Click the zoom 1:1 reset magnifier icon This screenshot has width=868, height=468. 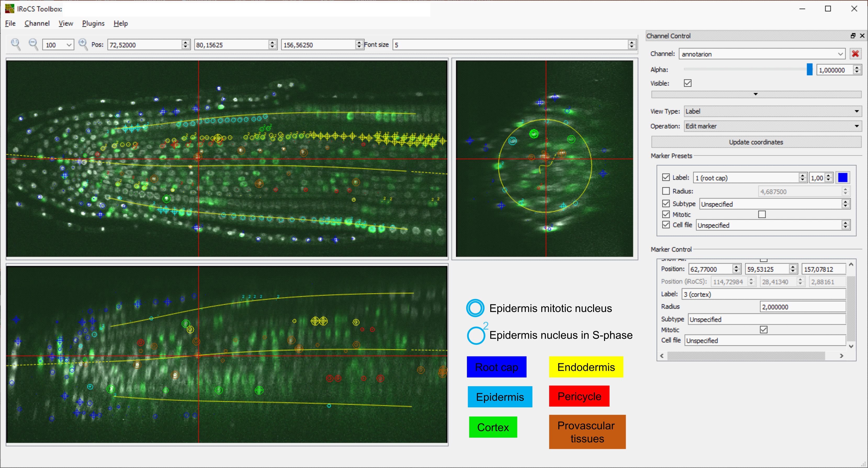point(15,44)
